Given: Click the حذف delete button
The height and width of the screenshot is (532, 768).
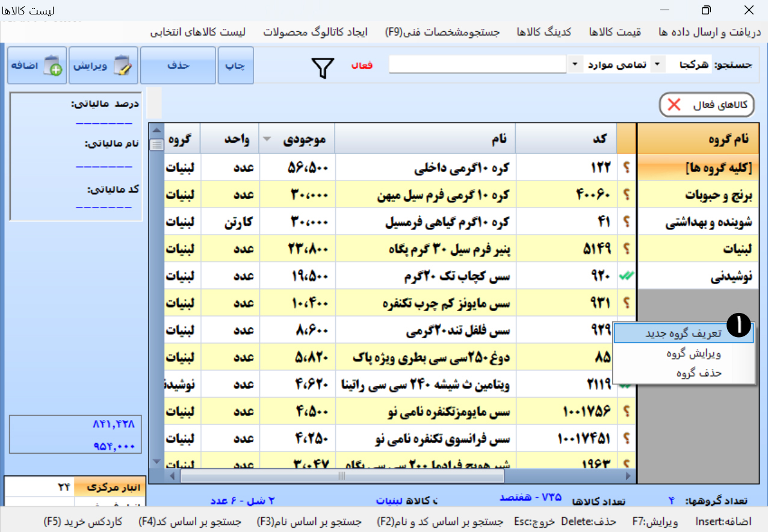Looking at the screenshot, I should [178, 66].
